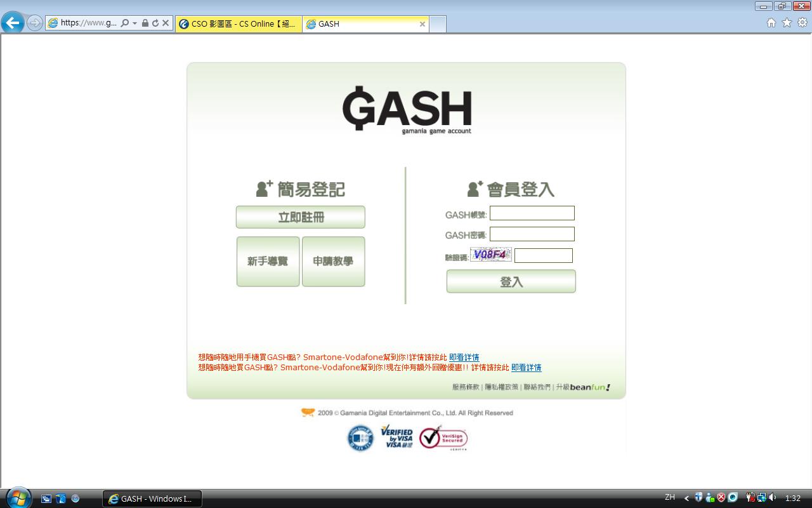Focus the GASH帳號 account input field
This screenshot has height=508, width=812.
[532, 213]
